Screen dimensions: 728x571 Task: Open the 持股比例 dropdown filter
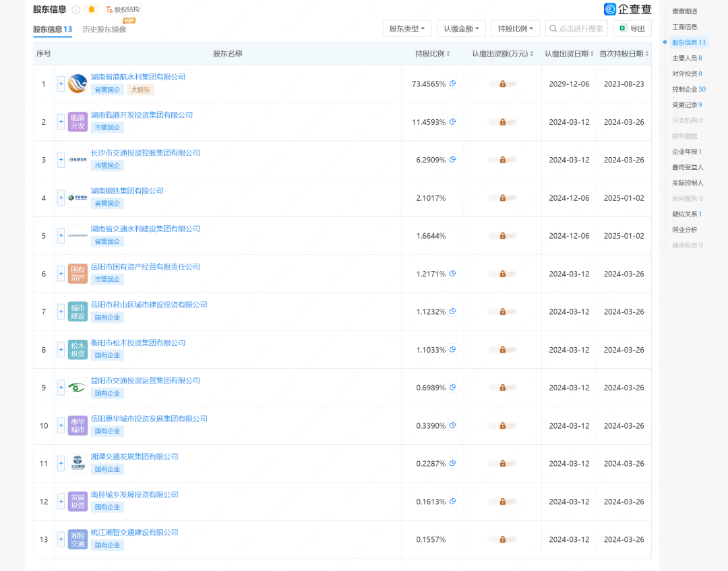(x=516, y=29)
